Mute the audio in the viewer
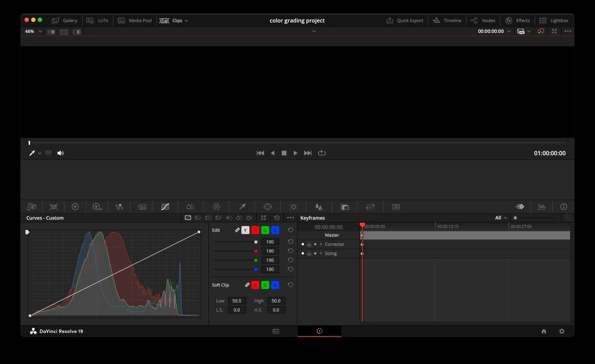The height and width of the screenshot is (364, 595). click(60, 153)
